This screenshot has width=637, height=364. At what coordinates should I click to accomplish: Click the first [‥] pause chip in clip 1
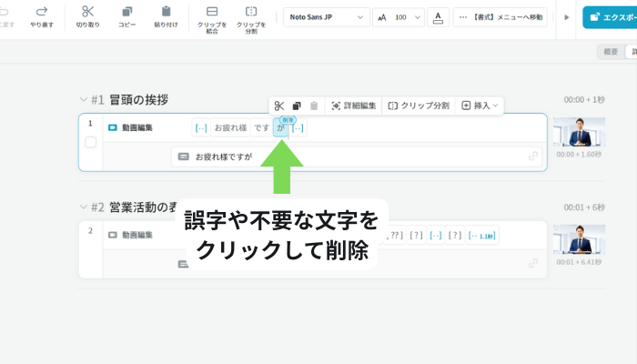coord(201,128)
